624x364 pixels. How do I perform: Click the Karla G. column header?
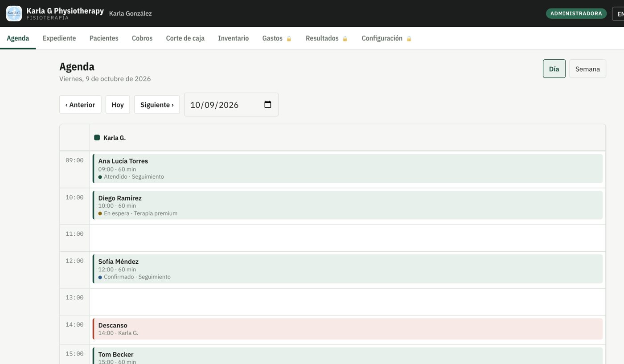point(348,138)
